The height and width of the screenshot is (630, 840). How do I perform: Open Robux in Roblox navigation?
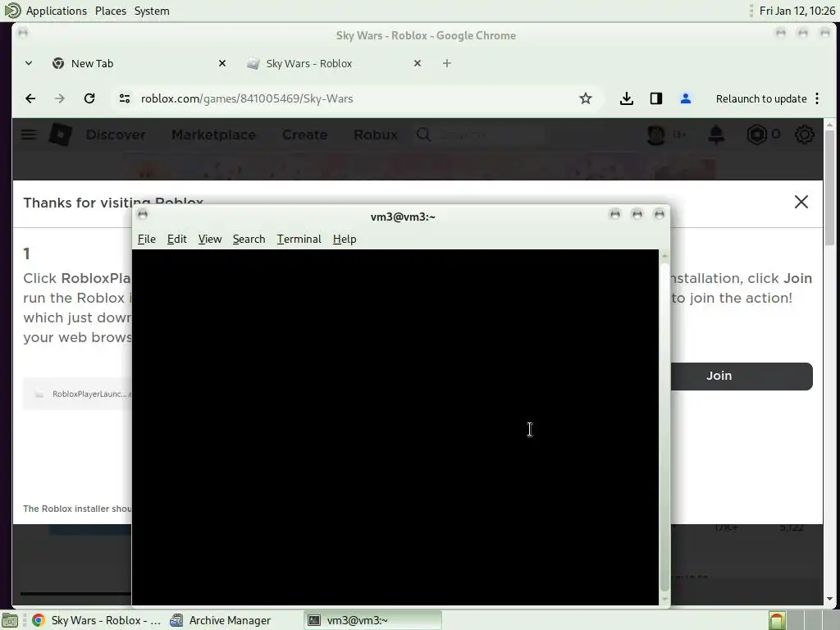376,135
